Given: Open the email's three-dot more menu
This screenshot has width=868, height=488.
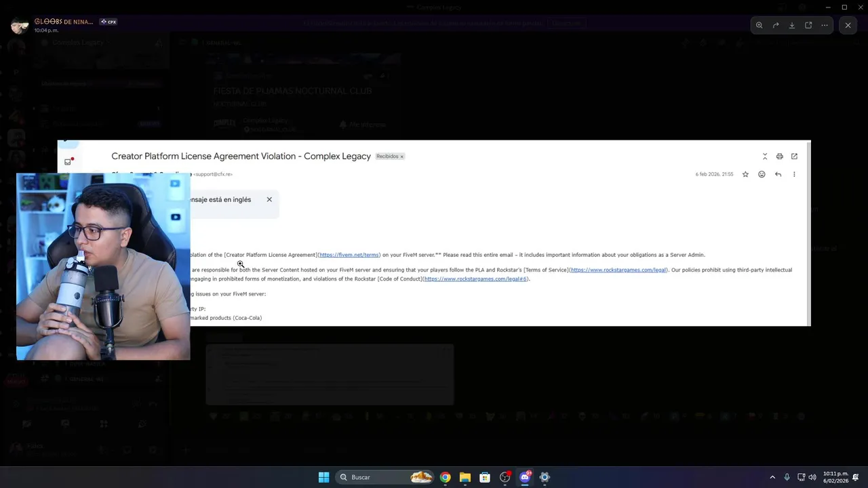Looking at the screenshot, I should point(794,174).
